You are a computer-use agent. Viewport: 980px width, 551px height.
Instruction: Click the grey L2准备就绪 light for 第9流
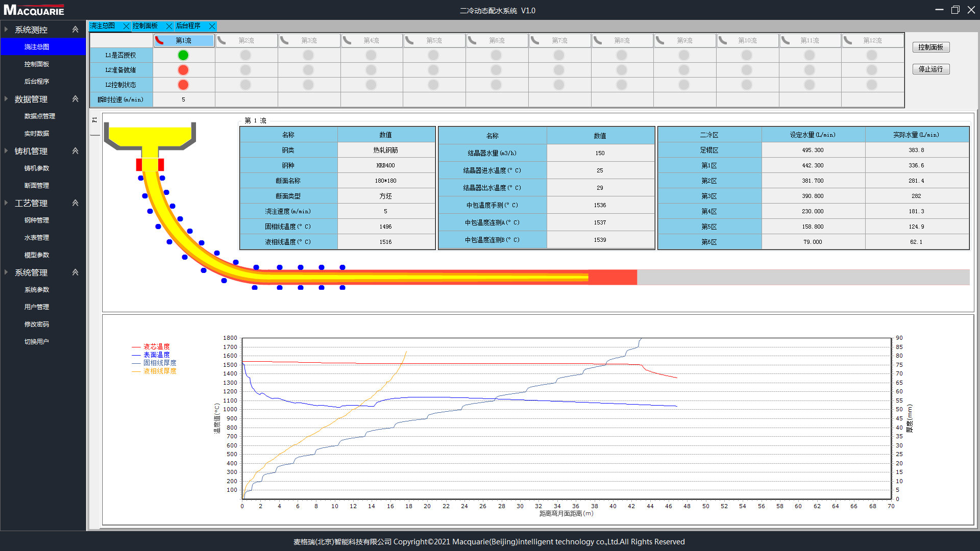click(684, 70)
